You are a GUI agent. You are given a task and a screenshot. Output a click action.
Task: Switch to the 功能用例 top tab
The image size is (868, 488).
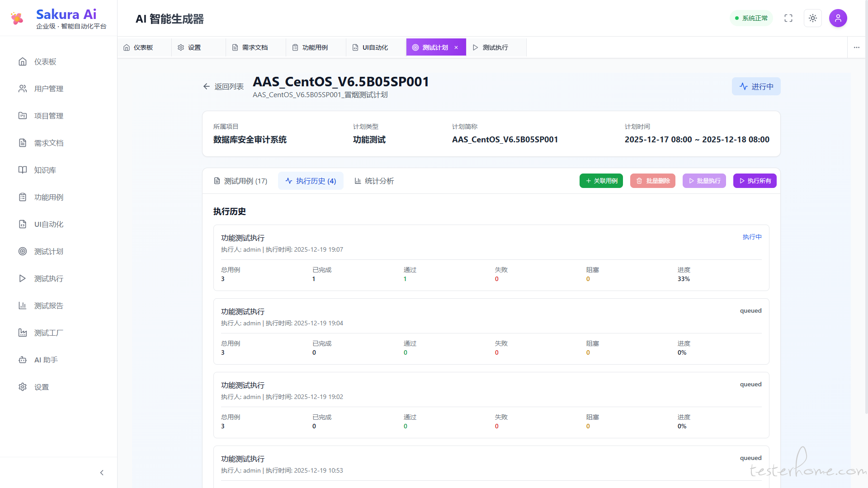pos(315,47)
